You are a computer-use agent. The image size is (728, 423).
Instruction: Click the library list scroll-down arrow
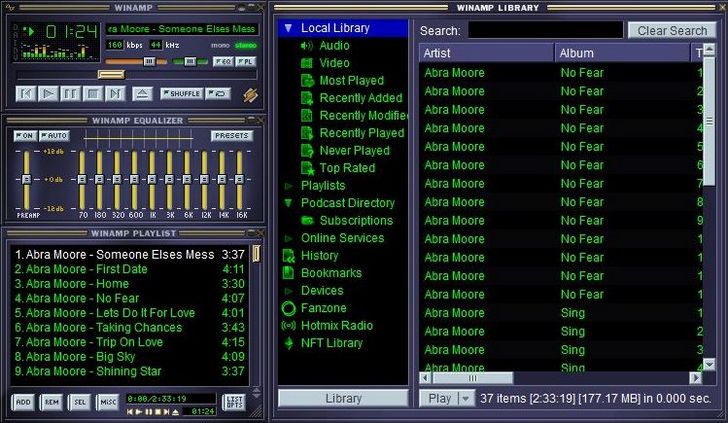709,364
